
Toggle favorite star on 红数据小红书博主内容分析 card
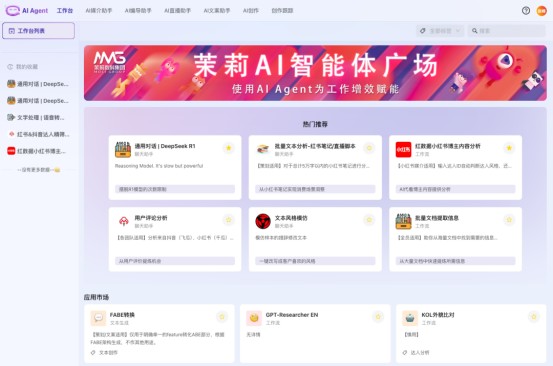(509, 148)
